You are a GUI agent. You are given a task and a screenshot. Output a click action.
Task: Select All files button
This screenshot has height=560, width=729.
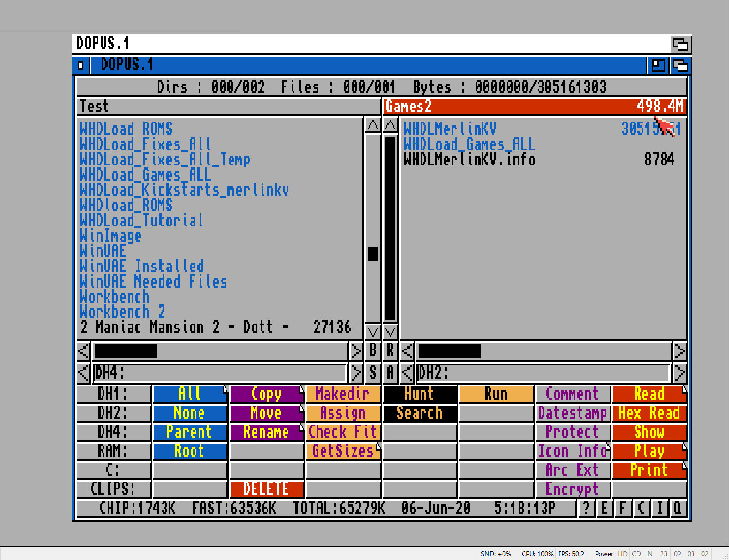pyautogui.click(x=190, y=394)
